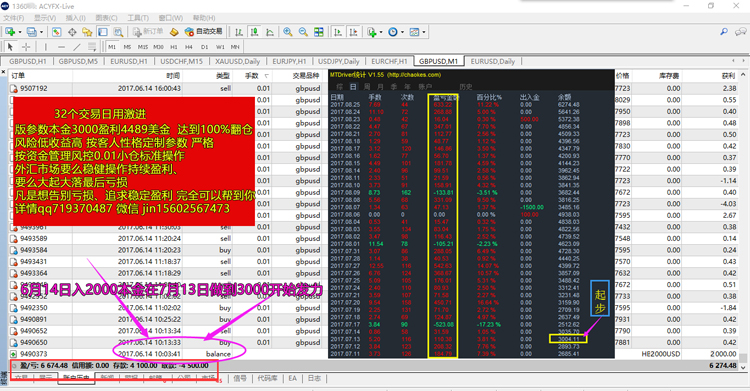The image size is (750, 391).
Task: Switch to the USDCHF,M15 chart tab
Action: (x=181, y=61)
